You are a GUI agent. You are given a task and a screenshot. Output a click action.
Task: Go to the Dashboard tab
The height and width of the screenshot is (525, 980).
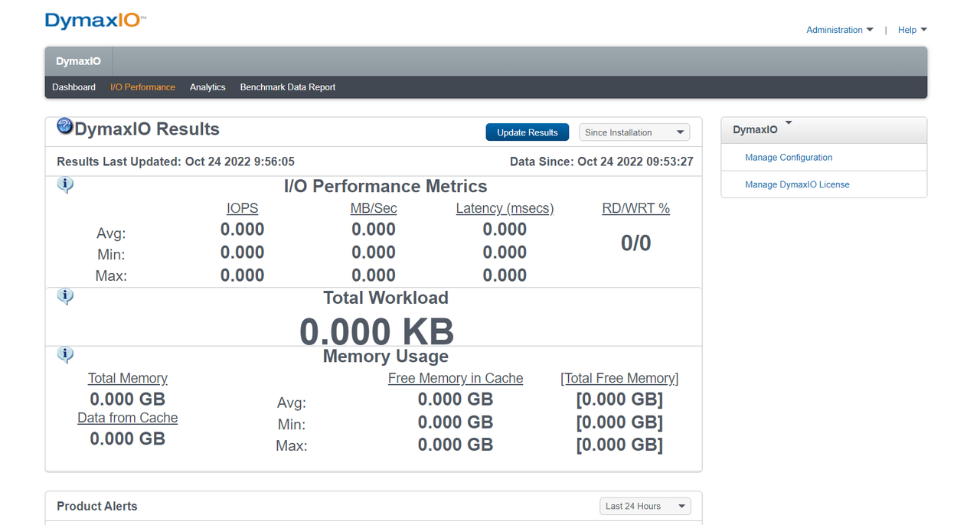click(73, 87)
